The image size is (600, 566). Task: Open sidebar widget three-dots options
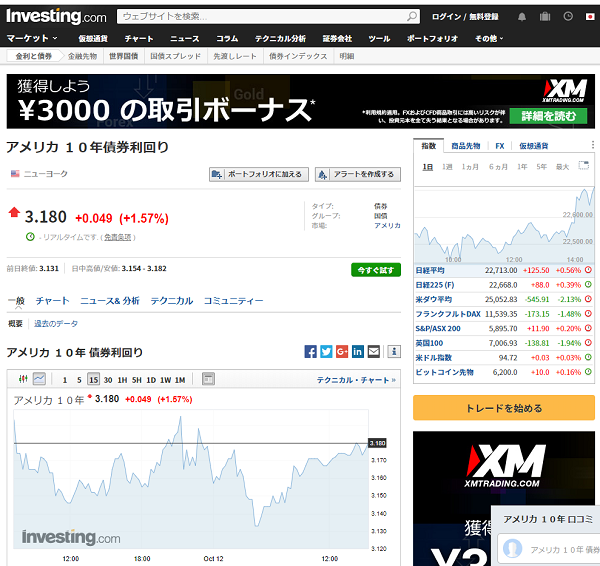(x=592, y=145)
